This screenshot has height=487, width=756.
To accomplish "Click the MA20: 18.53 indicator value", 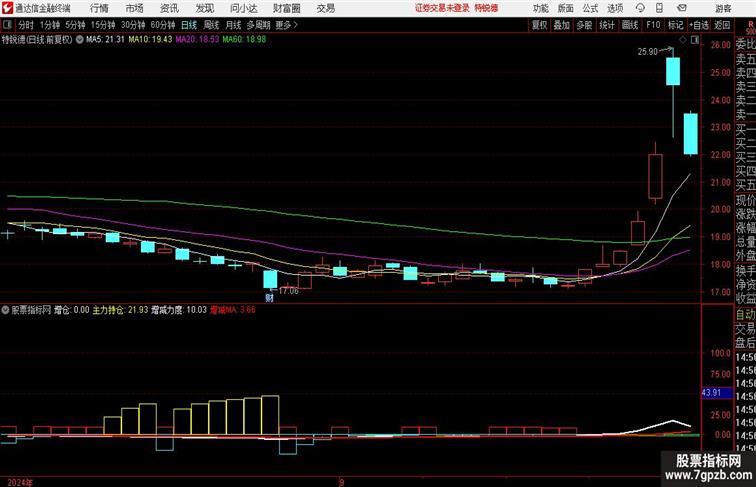I will click(x=197, y=40).
